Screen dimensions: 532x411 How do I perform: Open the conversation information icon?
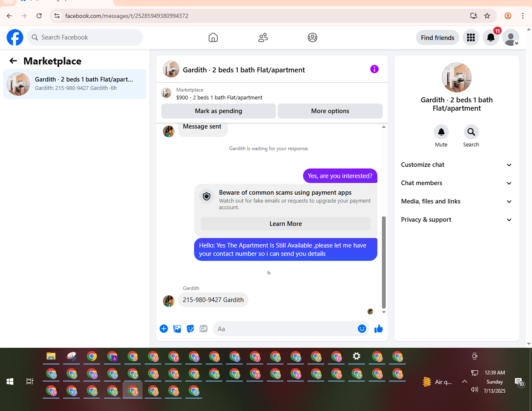(374, 69)
